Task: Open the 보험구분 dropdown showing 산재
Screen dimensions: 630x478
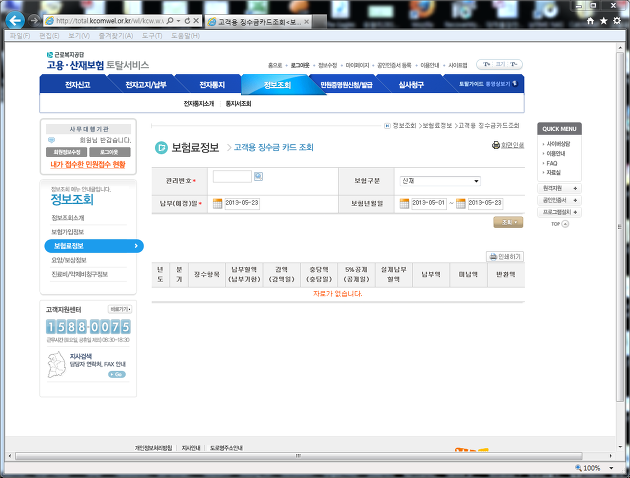Action: (440, 181)
